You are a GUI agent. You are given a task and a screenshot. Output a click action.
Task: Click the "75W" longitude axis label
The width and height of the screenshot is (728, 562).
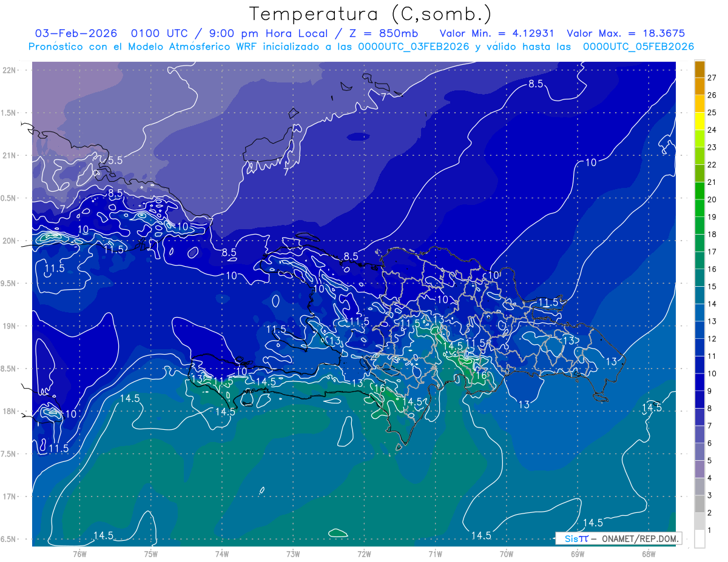click(150, 554)
